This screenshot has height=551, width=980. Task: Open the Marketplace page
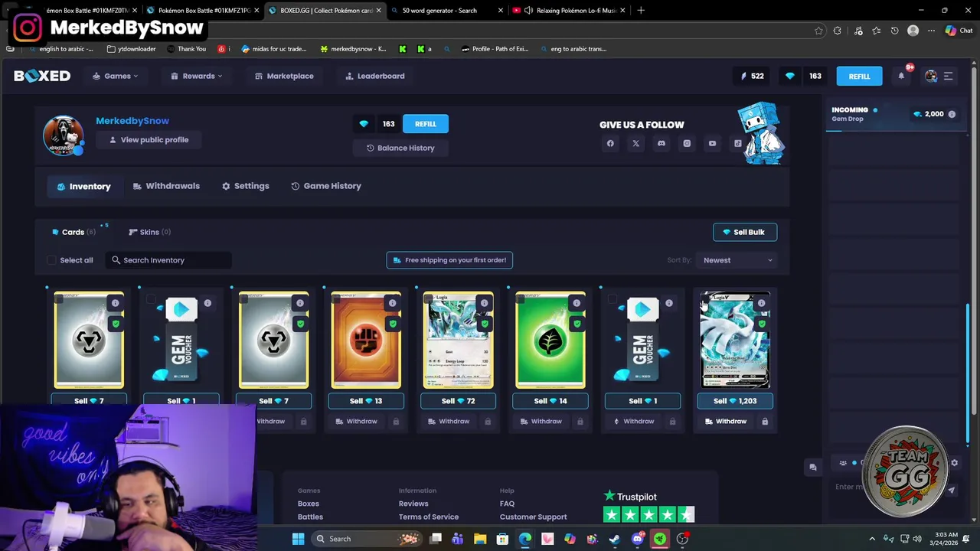coord(284,76)
